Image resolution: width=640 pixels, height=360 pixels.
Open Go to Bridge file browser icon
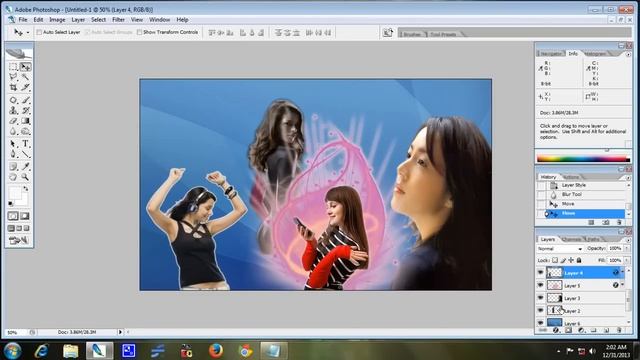(x=388, y=33)
